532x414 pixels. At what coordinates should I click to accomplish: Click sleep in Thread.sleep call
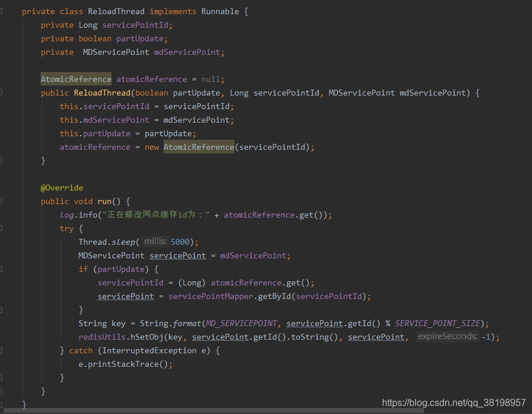point(123,242)
